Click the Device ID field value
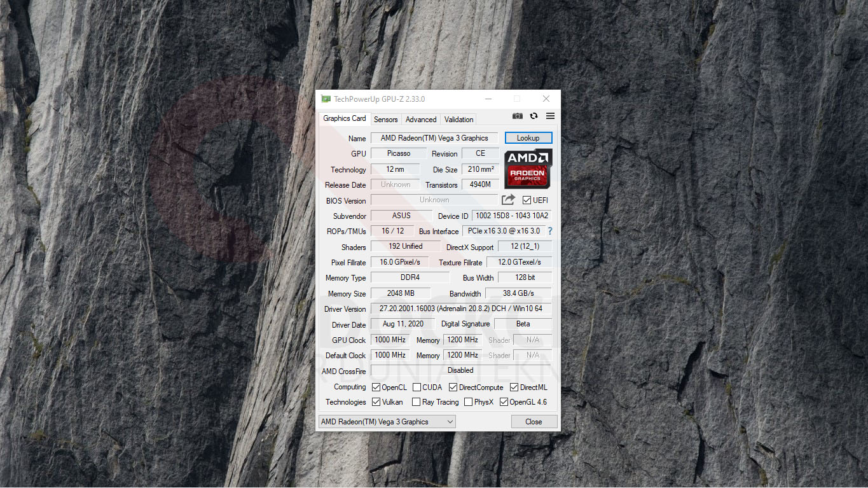 [x=512, y=216]
